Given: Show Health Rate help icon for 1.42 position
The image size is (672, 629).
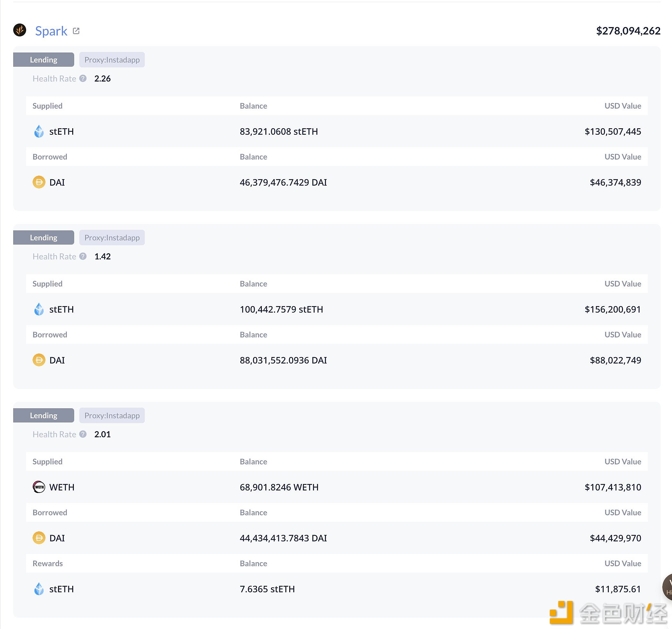Looking at the screenshot, I should (83, 256).
